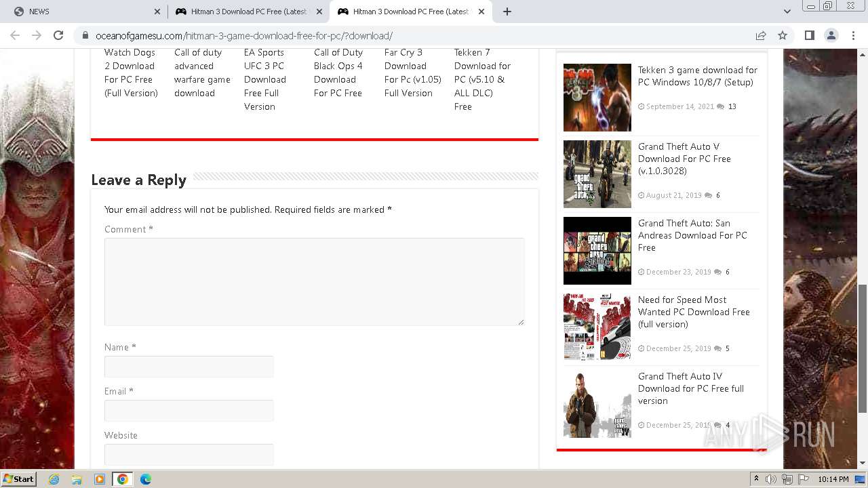Open Grand Theft Auto San Andreas article
Viewport: 868px width, 488px height.
tap(692, 235)
